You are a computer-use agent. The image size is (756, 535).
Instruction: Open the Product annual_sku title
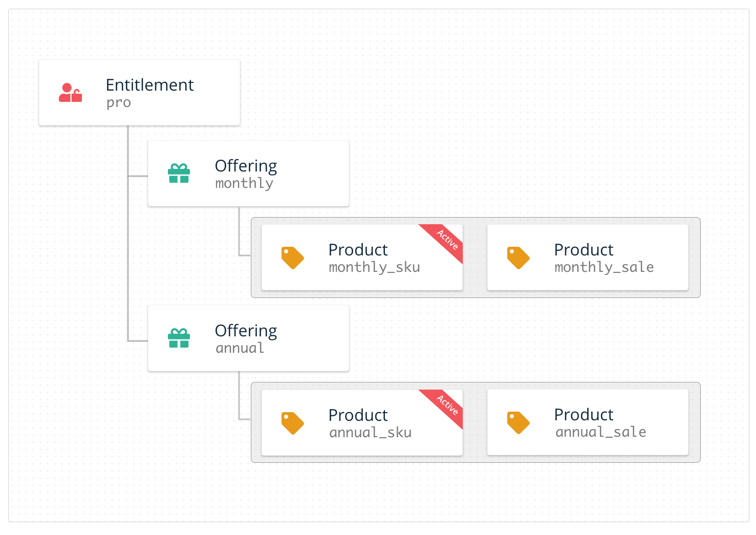[358, 415]
